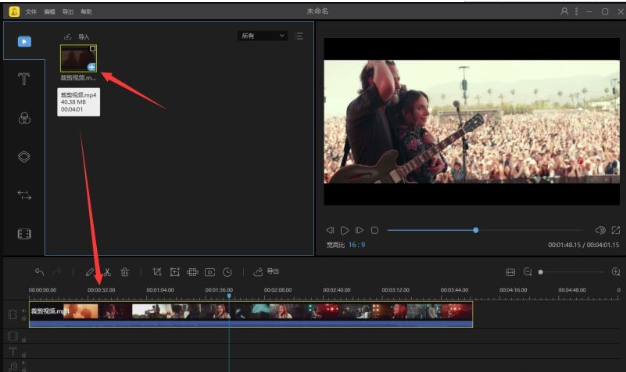Open the Overlays panel in sidebar
The width and height of the screenshot is (626, 372).
24,156
